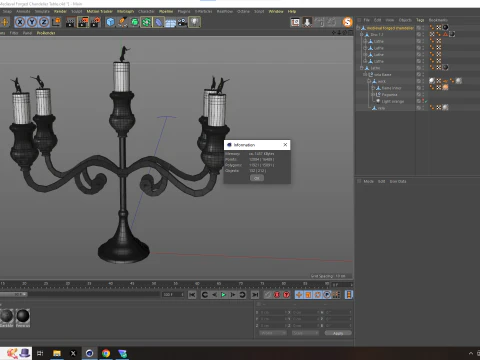Viewport: 480px width, 360px height.
Task: Go to next keyframe
Action: [242, 295]
